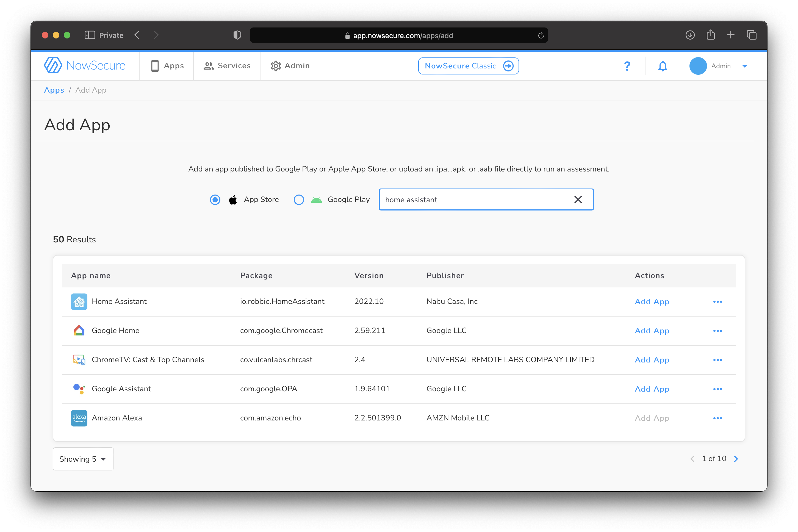Click the Safari share icon
The height and width of the screenshot is (532, 798).
coord(710,35)
